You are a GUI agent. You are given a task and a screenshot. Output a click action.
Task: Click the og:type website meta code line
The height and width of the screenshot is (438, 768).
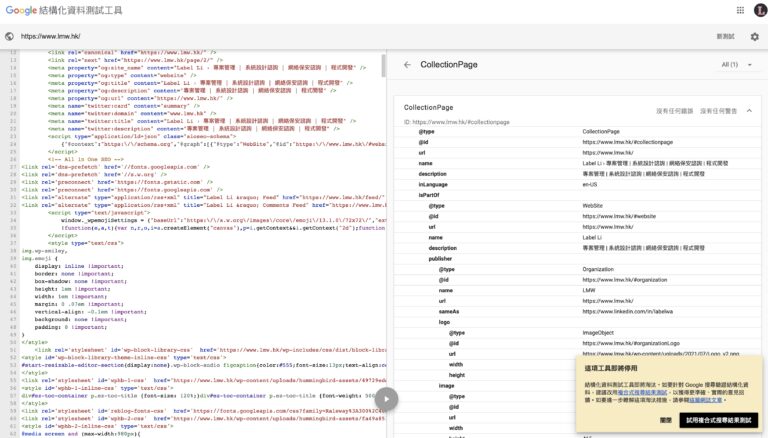click(x=122, y=75)
